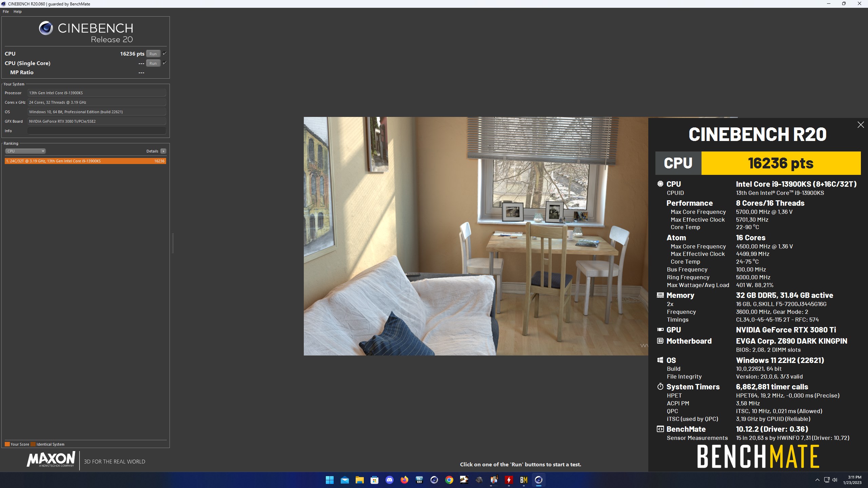Screen dimensions: 868x488
Task: Click the NVIDIA GeForce RTX 3080 Ti heading
Action: 786,330
